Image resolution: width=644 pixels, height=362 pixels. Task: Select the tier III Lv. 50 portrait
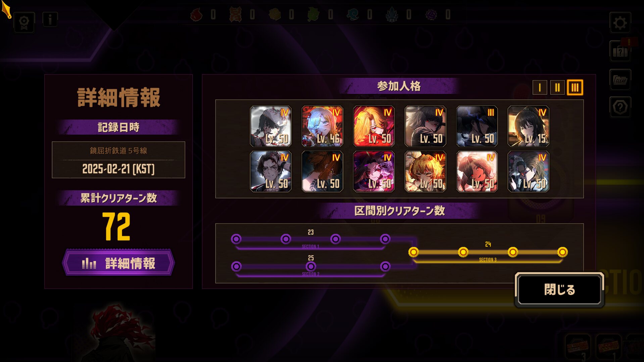(477, 126)
